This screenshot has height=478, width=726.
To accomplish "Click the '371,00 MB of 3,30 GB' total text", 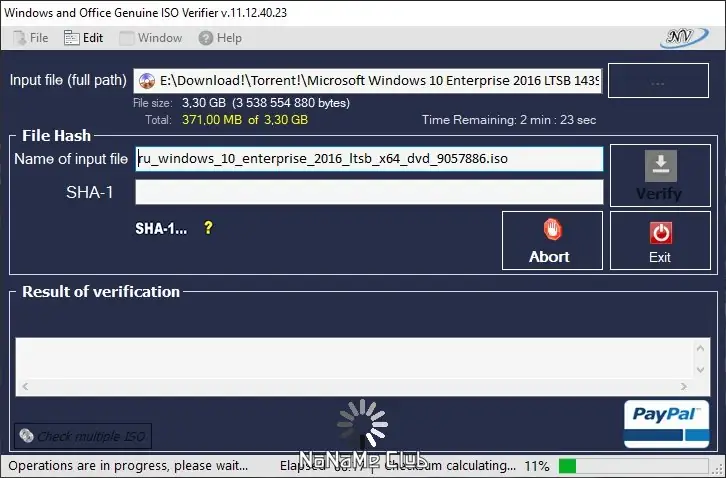I will (245, 120).
